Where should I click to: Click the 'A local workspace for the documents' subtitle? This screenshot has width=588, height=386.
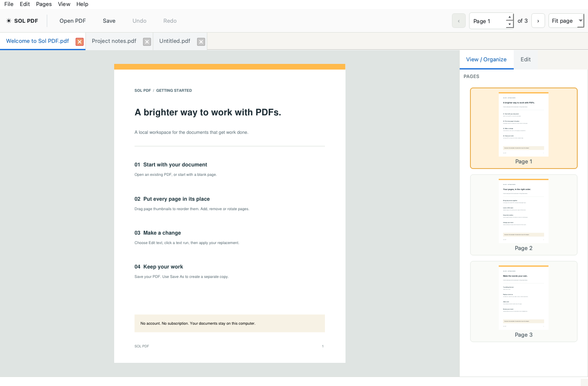tap(191, 133)
